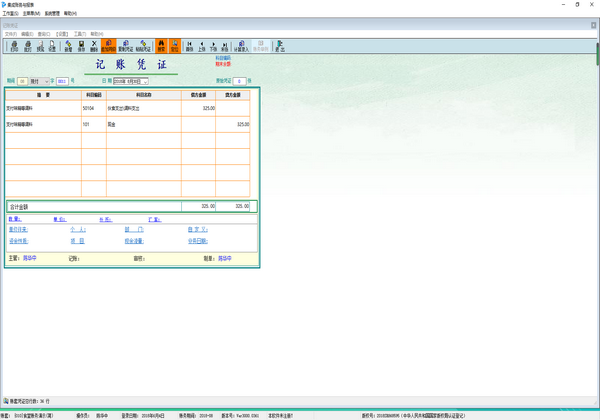Click the Exit (退出) toolbar icon
Screen dimensions: 600x420
[281, 46]
